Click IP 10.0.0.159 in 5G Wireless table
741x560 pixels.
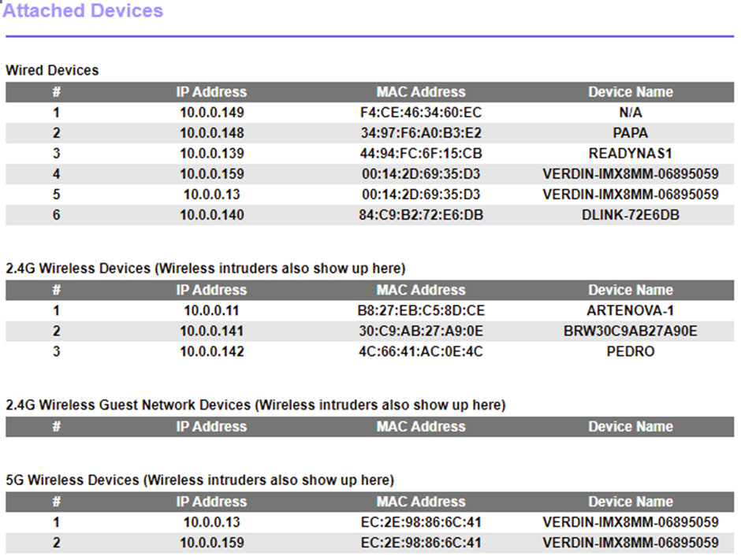pyautogui.click(x=212, y=543)
